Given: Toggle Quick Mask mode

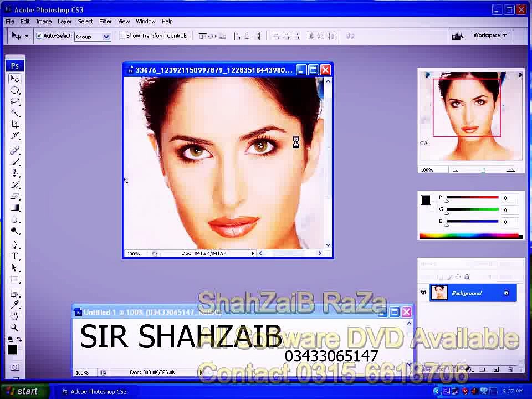Looking at the screenshot, I should coord(14,367).
